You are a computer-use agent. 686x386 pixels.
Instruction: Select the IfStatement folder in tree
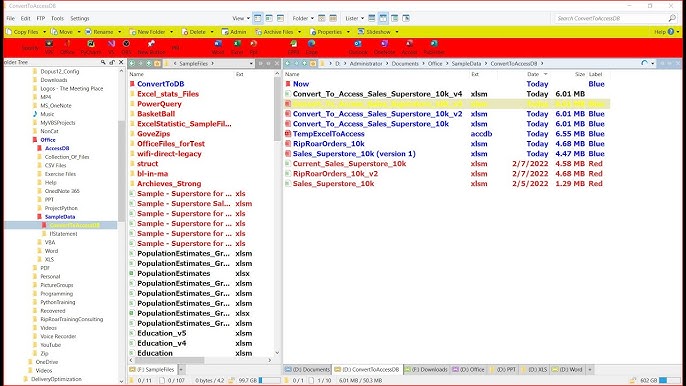63,234
